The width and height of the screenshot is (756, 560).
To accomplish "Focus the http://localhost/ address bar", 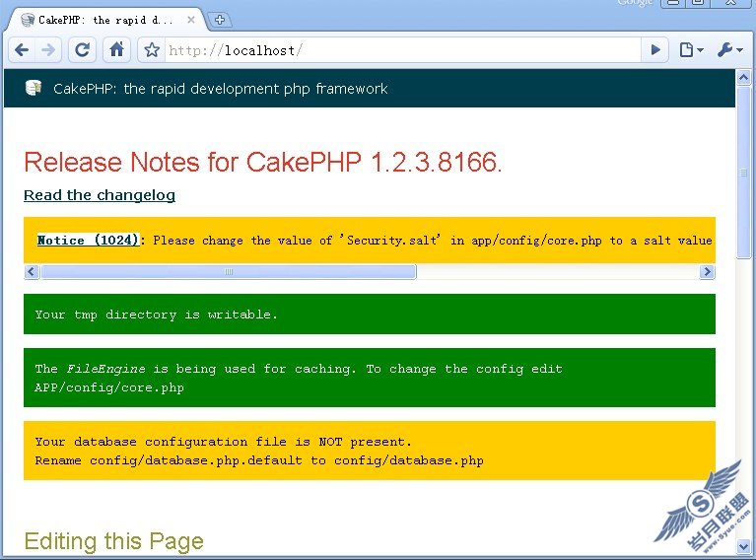I will coord(402,50).
